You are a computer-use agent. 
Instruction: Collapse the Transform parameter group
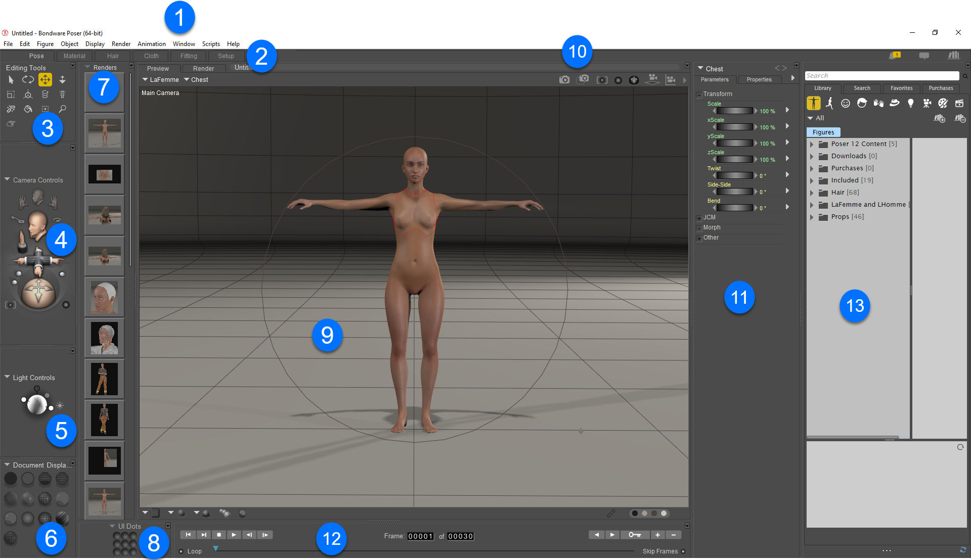(699, 95)
